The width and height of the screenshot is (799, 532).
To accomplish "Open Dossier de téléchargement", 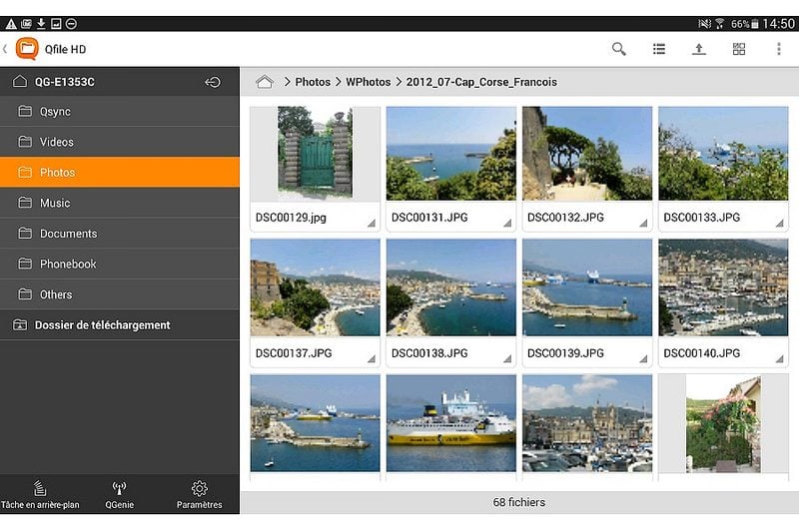I will click(x=120, y=325).
